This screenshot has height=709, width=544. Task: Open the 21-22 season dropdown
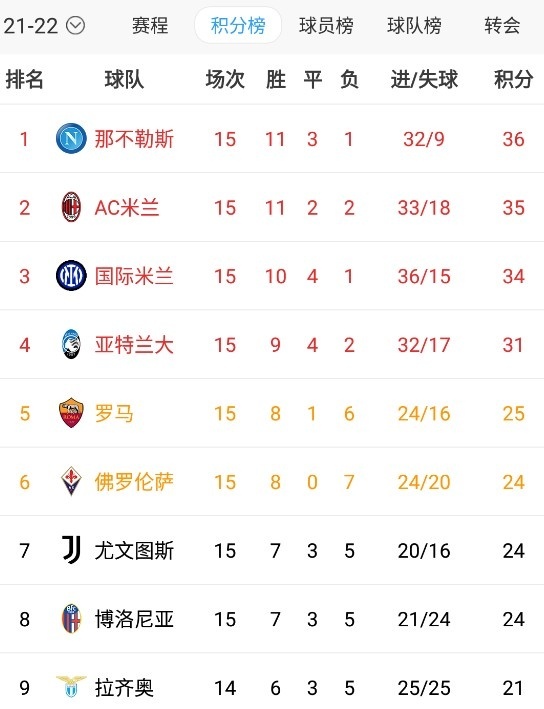pyautogui.click(x=44, y=25)
